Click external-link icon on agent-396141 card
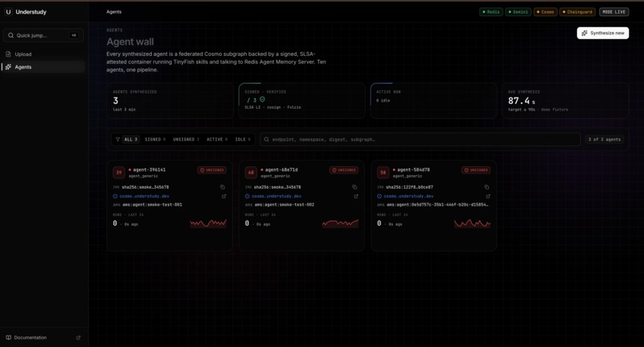Viewport: 644px width, 347px height. point(224,196)
